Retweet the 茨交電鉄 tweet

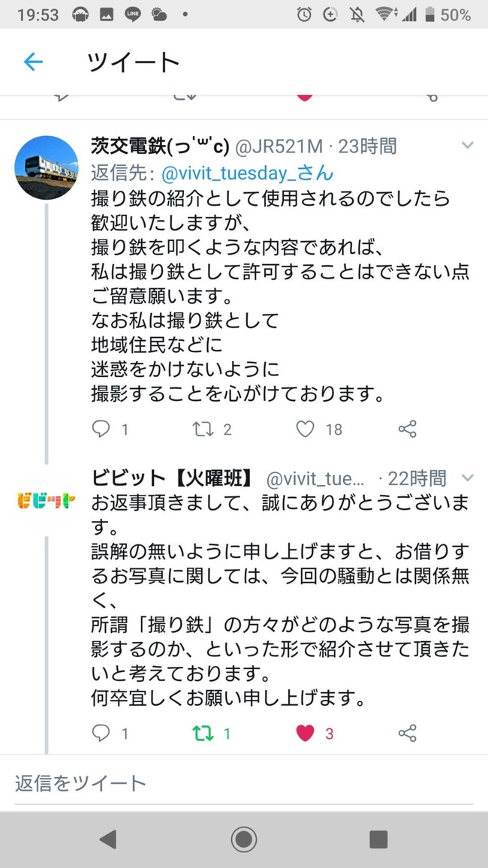pos(202,429)
